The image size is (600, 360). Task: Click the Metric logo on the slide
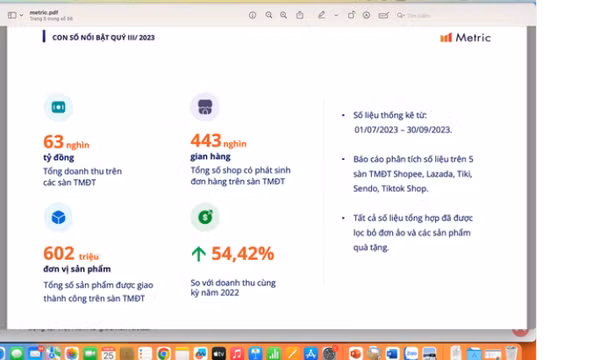[465, 37]
